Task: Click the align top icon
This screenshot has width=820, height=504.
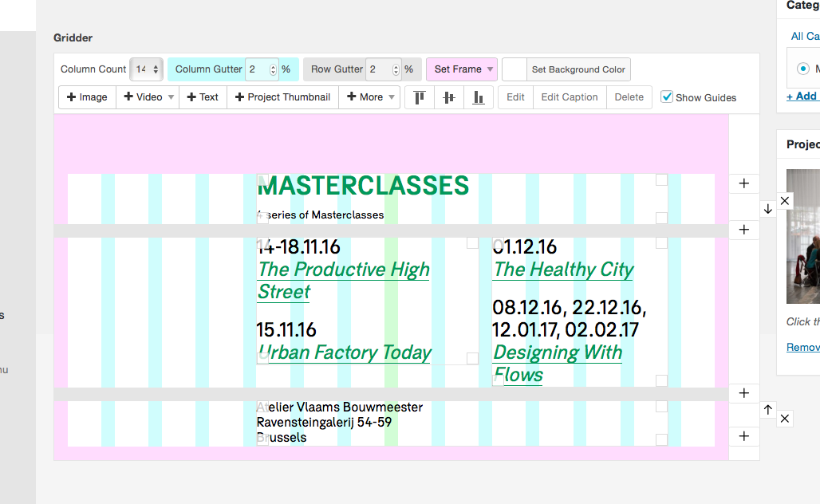Action: click(x=420, y=97)
